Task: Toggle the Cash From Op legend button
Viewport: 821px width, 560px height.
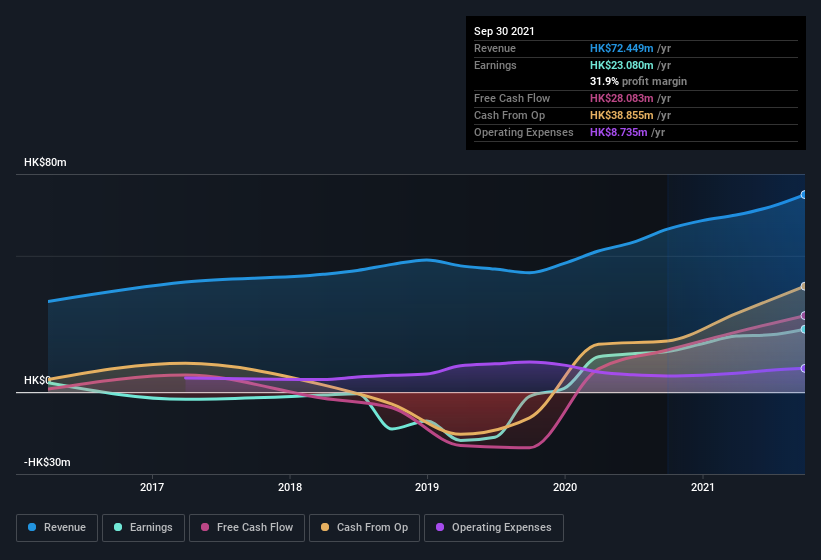Action: [x=364, y=528]
